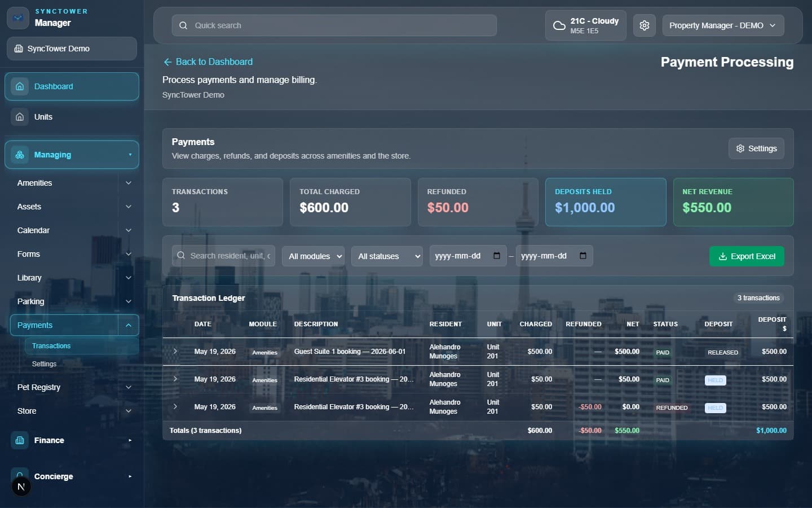
Task: Click the SyncTower Demo property button
Action: pyautogui.click(x=72, y=49)
